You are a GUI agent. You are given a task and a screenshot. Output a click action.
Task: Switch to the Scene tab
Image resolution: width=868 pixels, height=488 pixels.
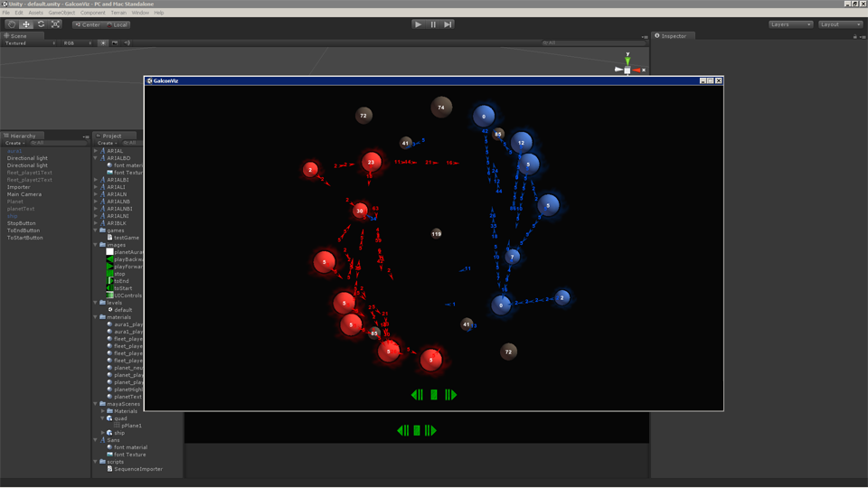click(22, 36)
